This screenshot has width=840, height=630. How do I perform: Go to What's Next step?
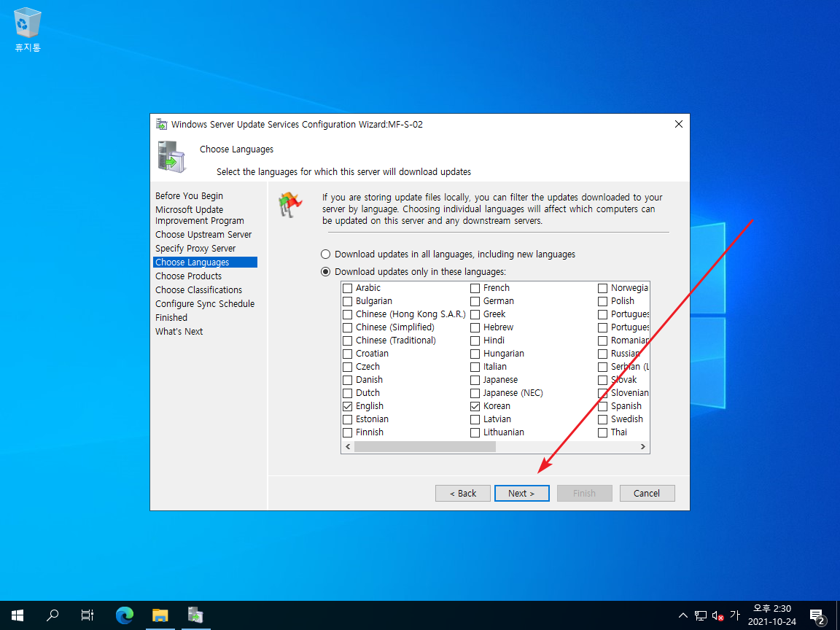coord(179,332)
